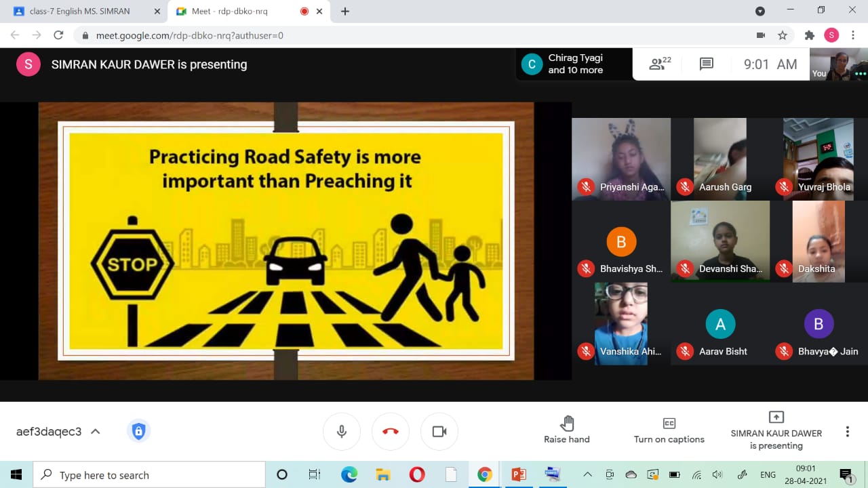Open Opera browser from taskbar
The height and width of the screenshot is (488, 868).
coord(417,474)
